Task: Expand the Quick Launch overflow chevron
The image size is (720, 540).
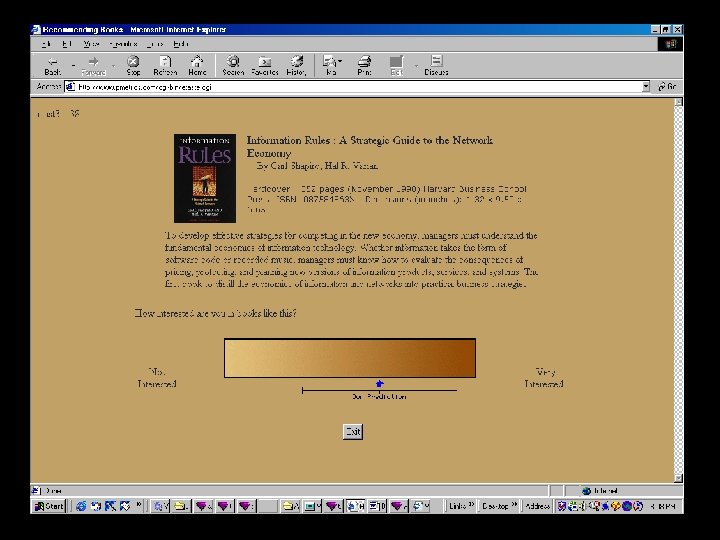Action: coord(139,505)
